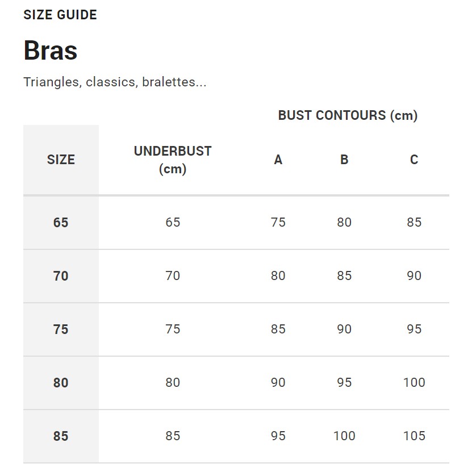Select the 105 value in size 85 row

(414, 436)
